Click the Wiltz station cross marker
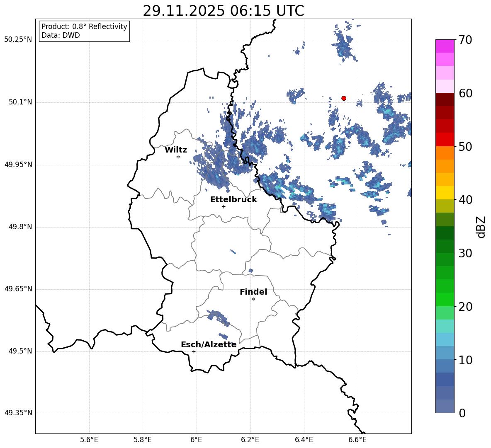 [x=178, y=157]
